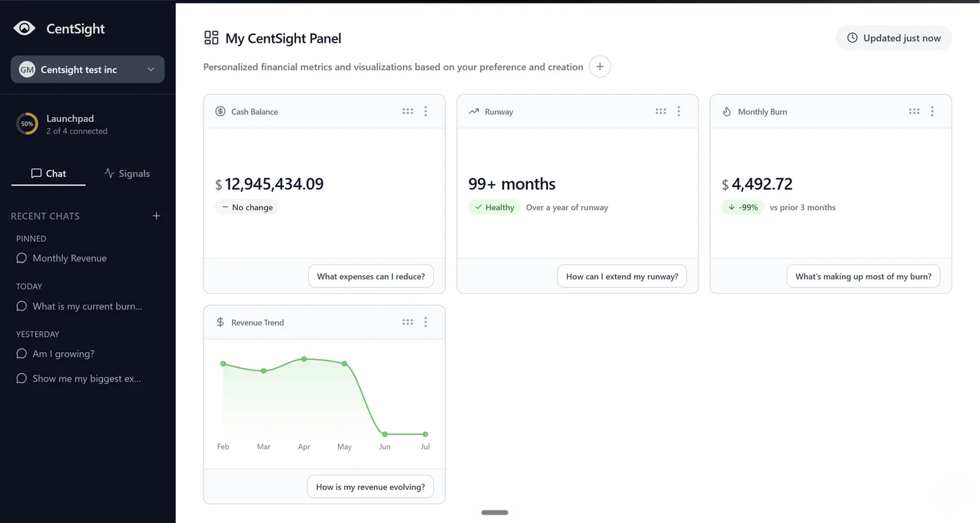This screenshot has width=980, height=523.
Task: Open the Centsight test inc company dropdown
Action: [x=87, y=69]
